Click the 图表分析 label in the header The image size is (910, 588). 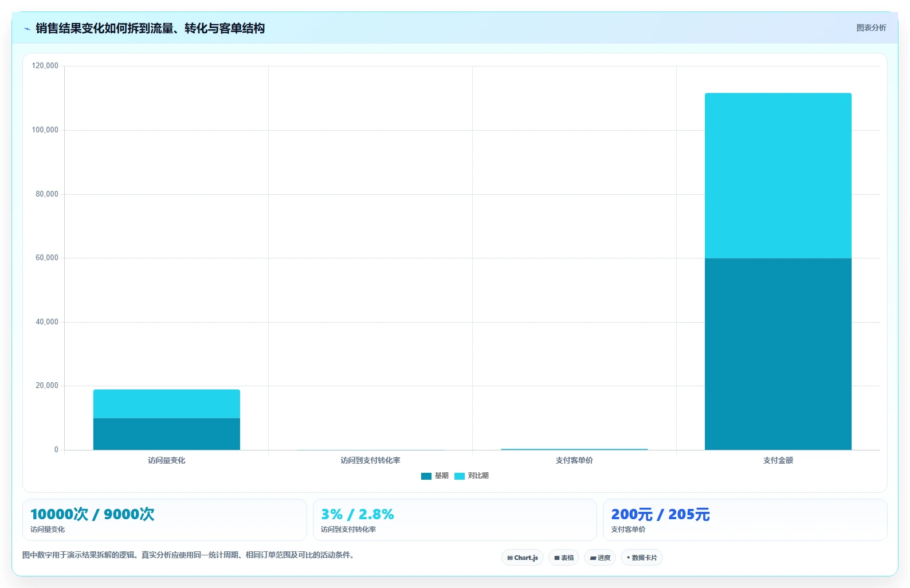coord(871,28)
